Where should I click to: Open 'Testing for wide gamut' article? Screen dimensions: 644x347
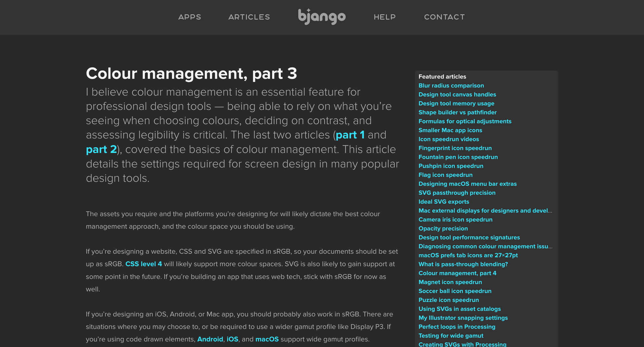451,336
